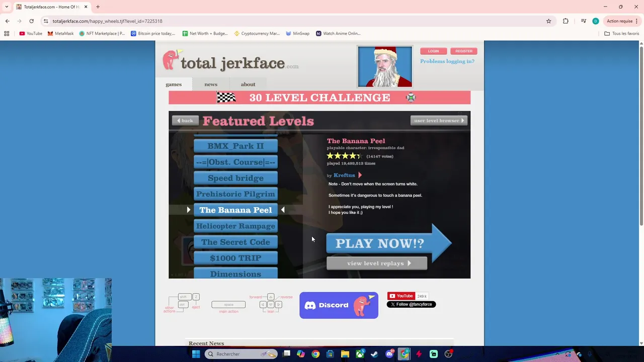This screenshot has height=362, width=644.
Task: Open the Tous les favoris folder
Action: tap(622, 34)
